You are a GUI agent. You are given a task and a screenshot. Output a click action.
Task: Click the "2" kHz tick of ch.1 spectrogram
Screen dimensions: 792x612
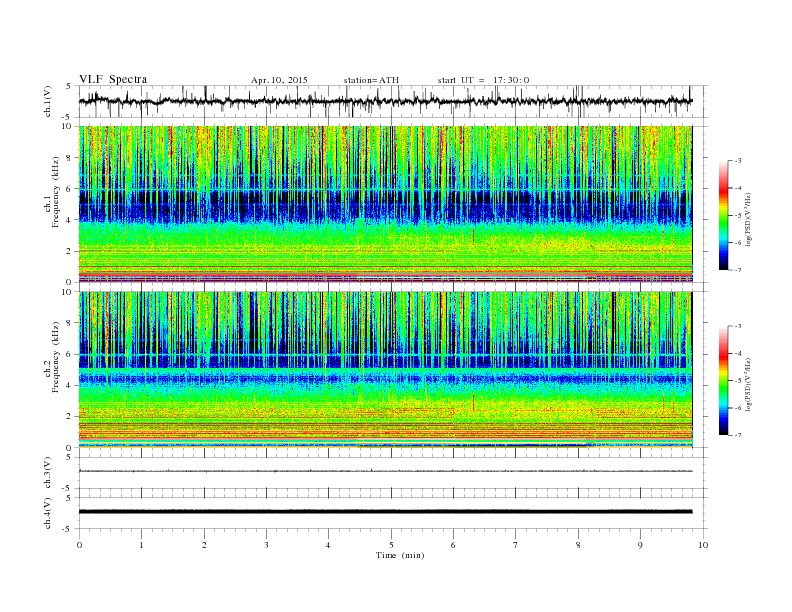tap(69, 251)
